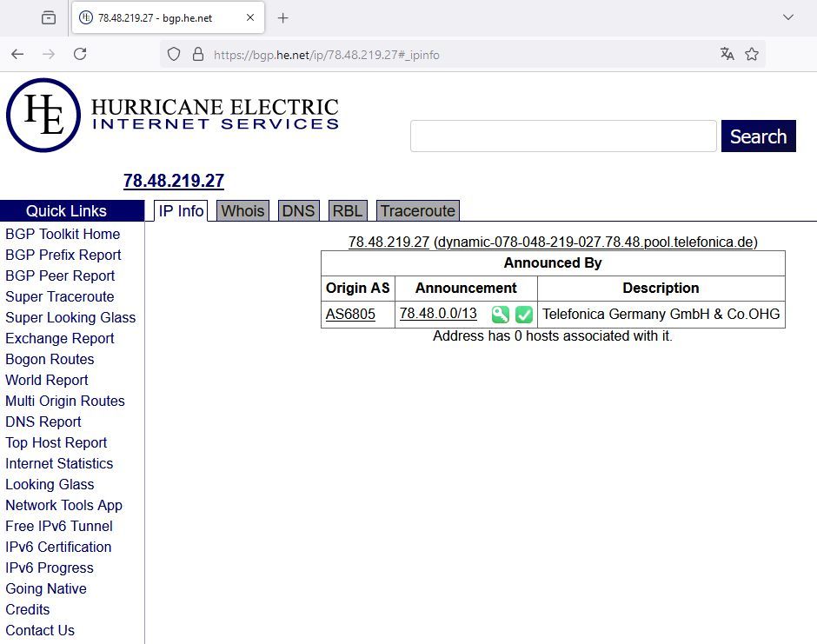Screen dimensions: 817x644
Task: Go back to previous page
Action: coord(17,54)
